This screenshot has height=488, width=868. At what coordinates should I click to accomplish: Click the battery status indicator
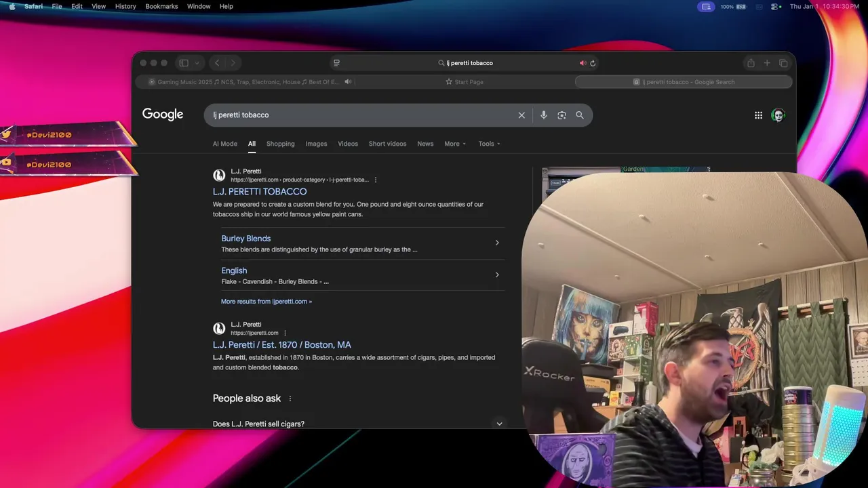733,6
